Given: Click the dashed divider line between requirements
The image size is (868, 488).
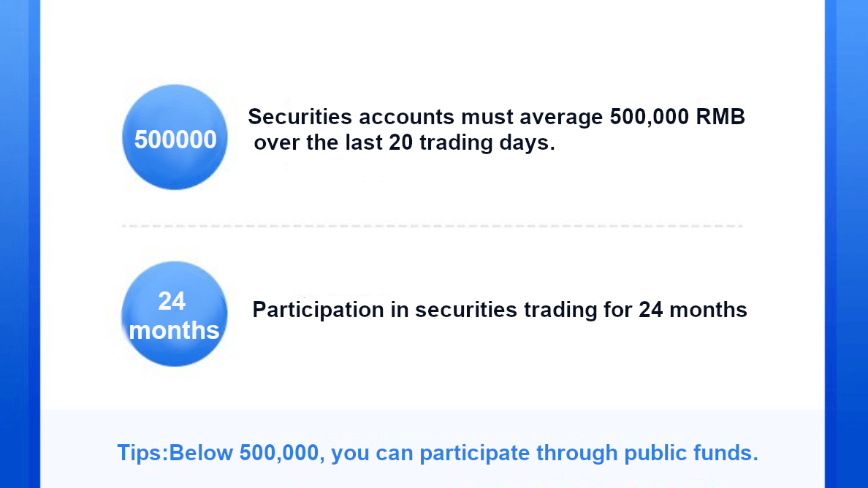Looking at the screenshot, I should point(432,226).
